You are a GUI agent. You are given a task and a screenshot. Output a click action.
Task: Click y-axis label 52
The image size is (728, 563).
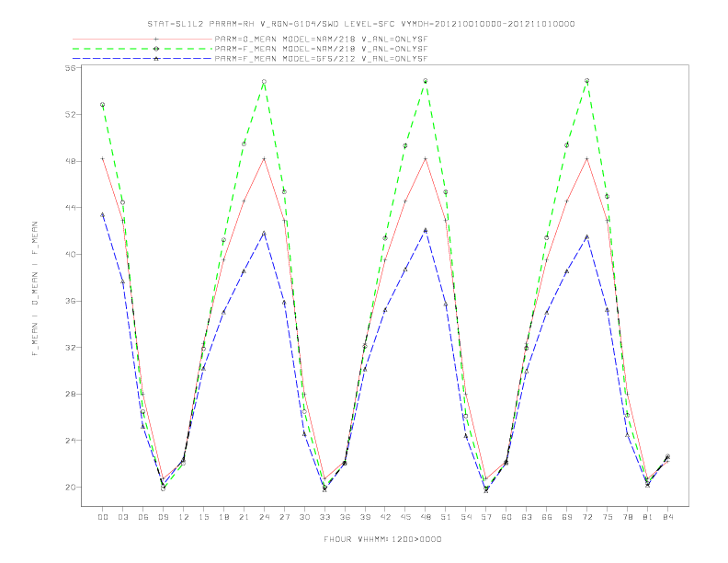[71, 114]
